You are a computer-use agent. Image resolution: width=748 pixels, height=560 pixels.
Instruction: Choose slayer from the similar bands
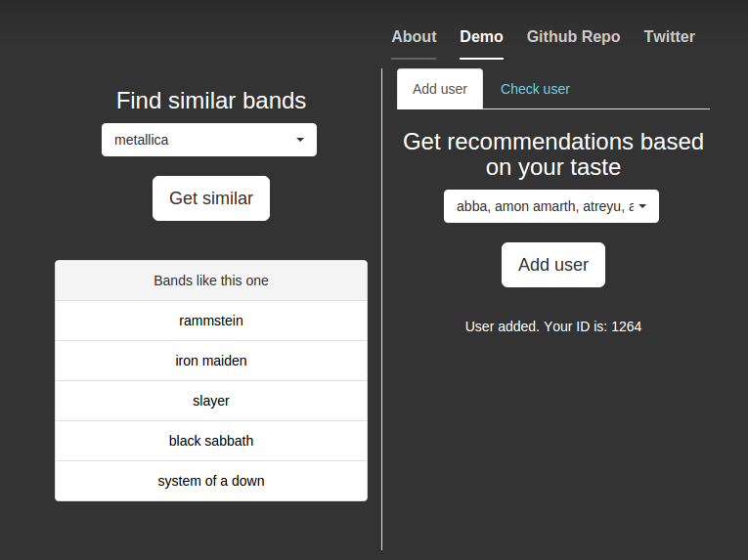point(211,401)
